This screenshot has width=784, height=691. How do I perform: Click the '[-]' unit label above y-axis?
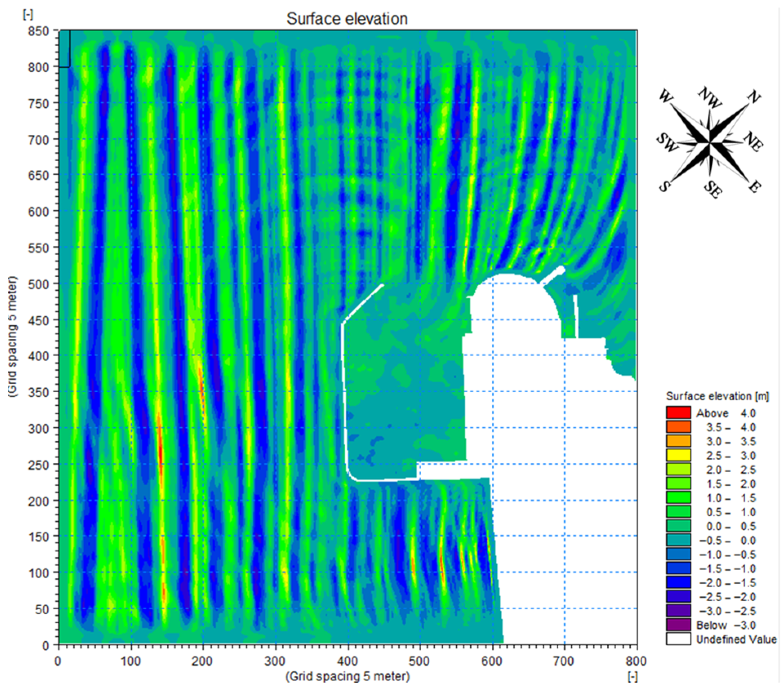tap(28, 14)
